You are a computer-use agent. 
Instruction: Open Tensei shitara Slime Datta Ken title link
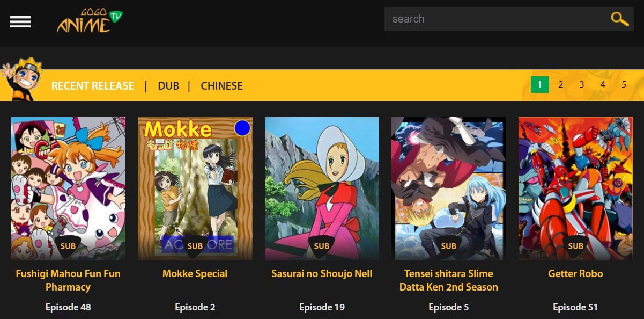[449, 280]
